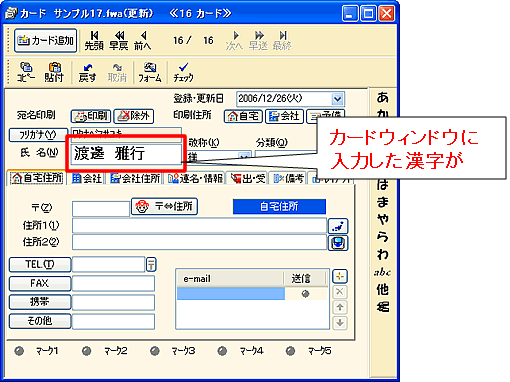Toggle マーク4 indicator
The width and height of the screenshot is (510, 382).
pos(222,351)
